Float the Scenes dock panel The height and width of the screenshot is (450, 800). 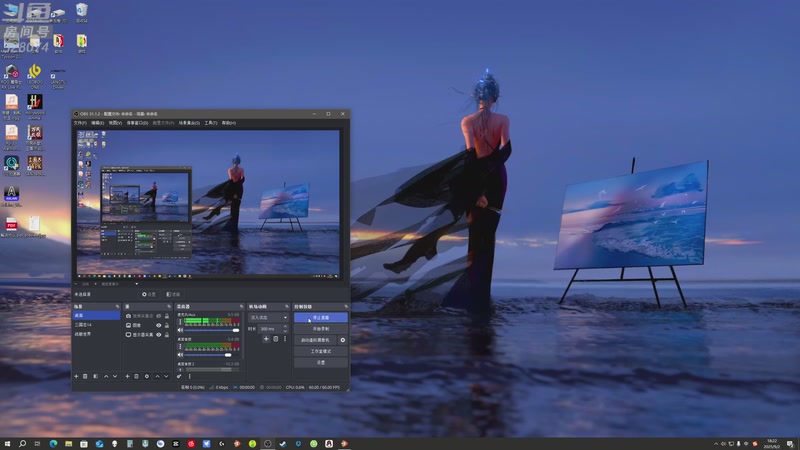117,307
